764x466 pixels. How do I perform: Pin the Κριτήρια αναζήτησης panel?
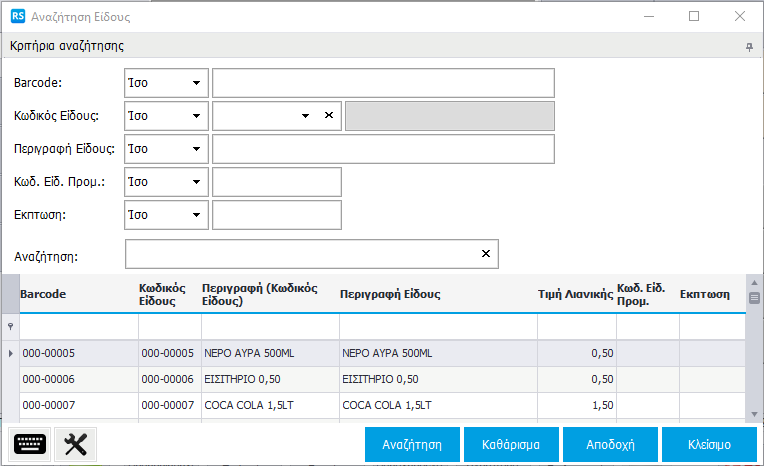[x=749, y=47]
